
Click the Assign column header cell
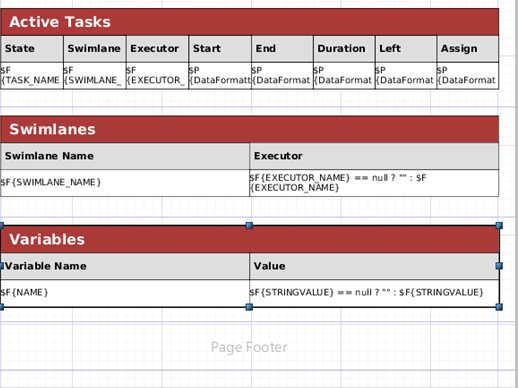pos(468,49)
